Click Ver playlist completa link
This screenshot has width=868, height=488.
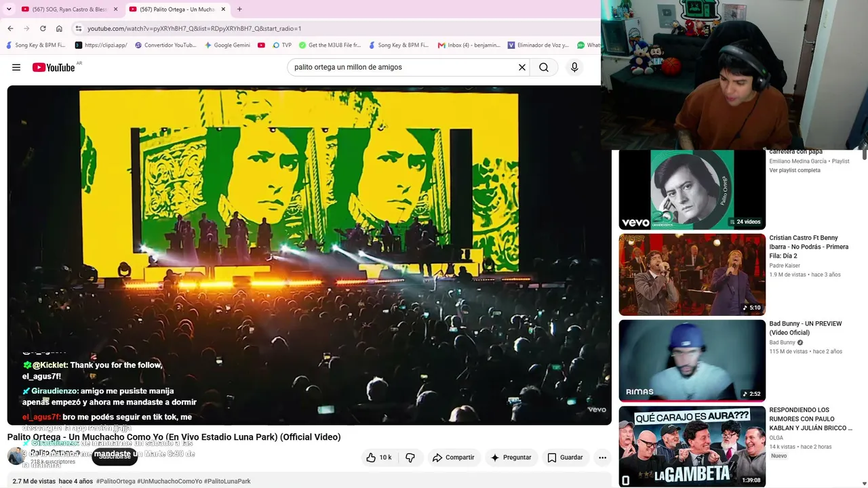click(795, 170)
